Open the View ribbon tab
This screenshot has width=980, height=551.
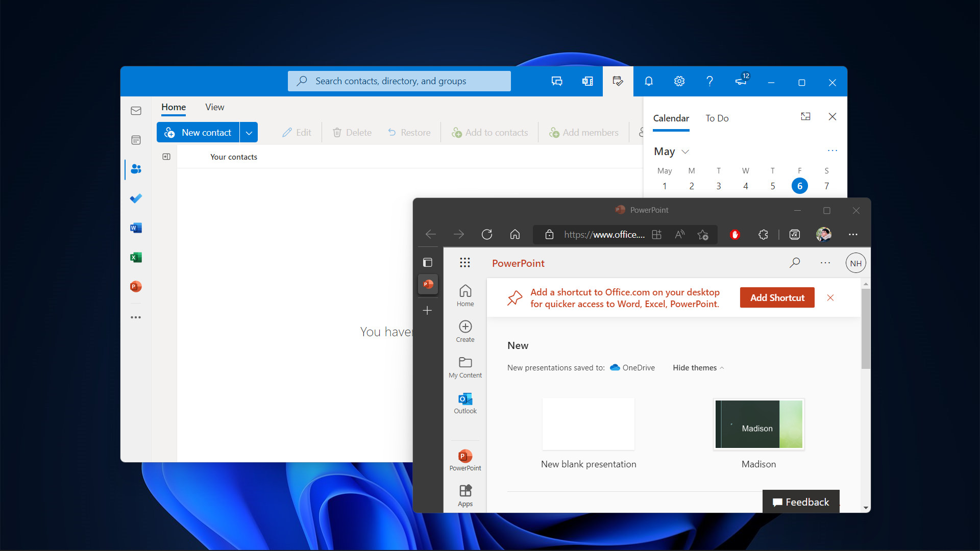214,107
